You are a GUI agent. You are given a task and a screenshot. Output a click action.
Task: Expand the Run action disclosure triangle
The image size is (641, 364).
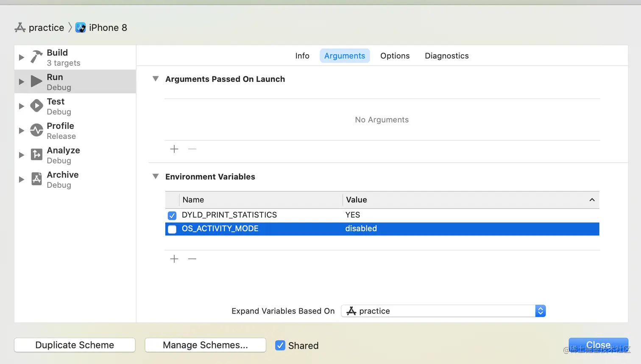21,82
